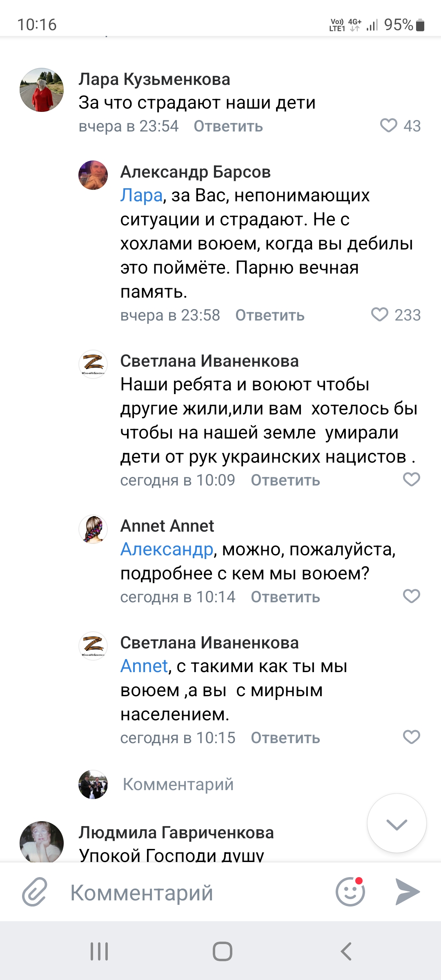This screenshot has width=441, height=980.
Task: Tap the send comment arrow
Action: pos(408,892)
